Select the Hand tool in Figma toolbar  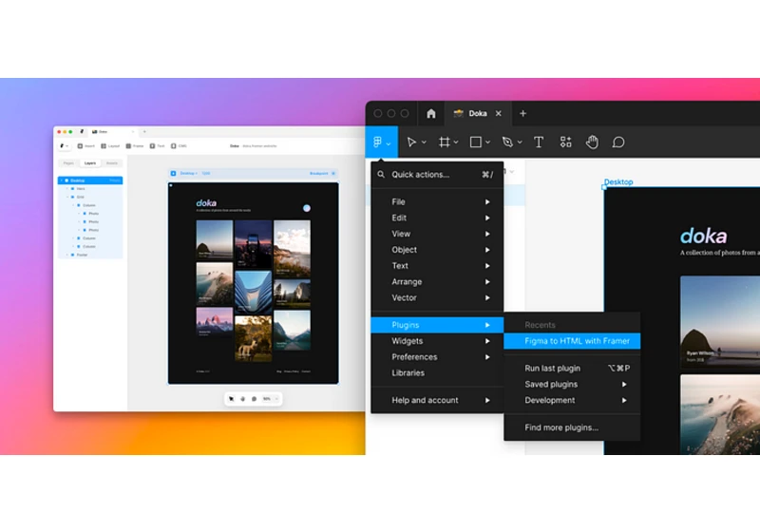pos(592,142)
